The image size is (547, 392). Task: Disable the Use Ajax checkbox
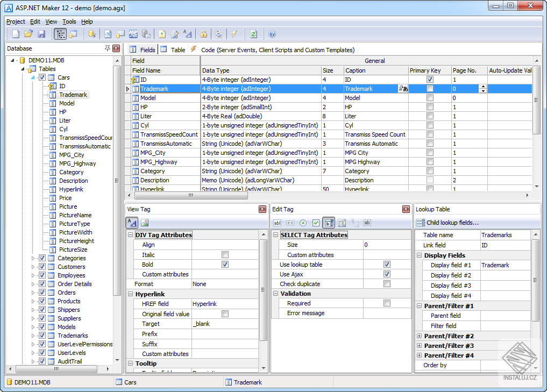click(386, 274)
